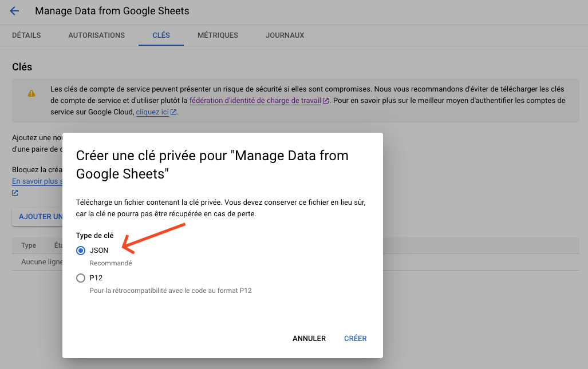Screen dimensions: 588x369
Task: Click the Type column header
Action: pos(29,245)
